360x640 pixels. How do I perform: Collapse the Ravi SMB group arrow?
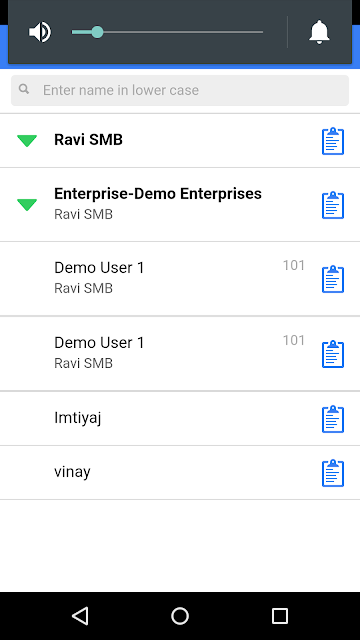click(x=27, y=141)
